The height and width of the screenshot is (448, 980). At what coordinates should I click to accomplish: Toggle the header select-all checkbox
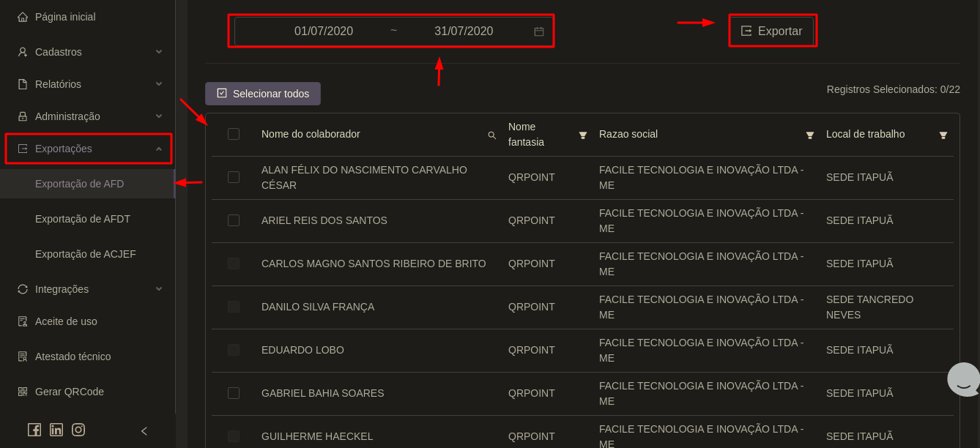pyautogui.click(x=234, y=134)
